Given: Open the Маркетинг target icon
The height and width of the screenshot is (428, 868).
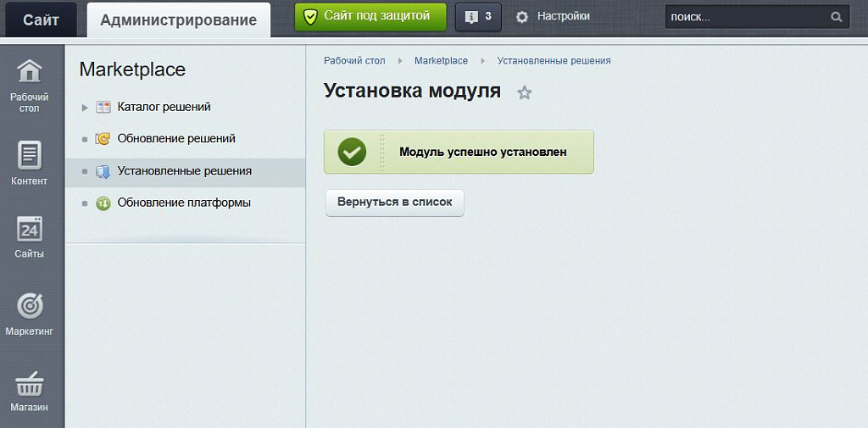Looking at the screenshot, I should 30,306.
